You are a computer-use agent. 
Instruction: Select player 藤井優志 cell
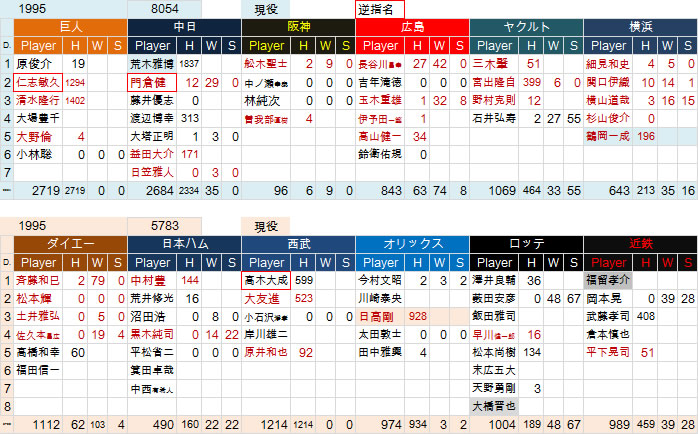152,101
